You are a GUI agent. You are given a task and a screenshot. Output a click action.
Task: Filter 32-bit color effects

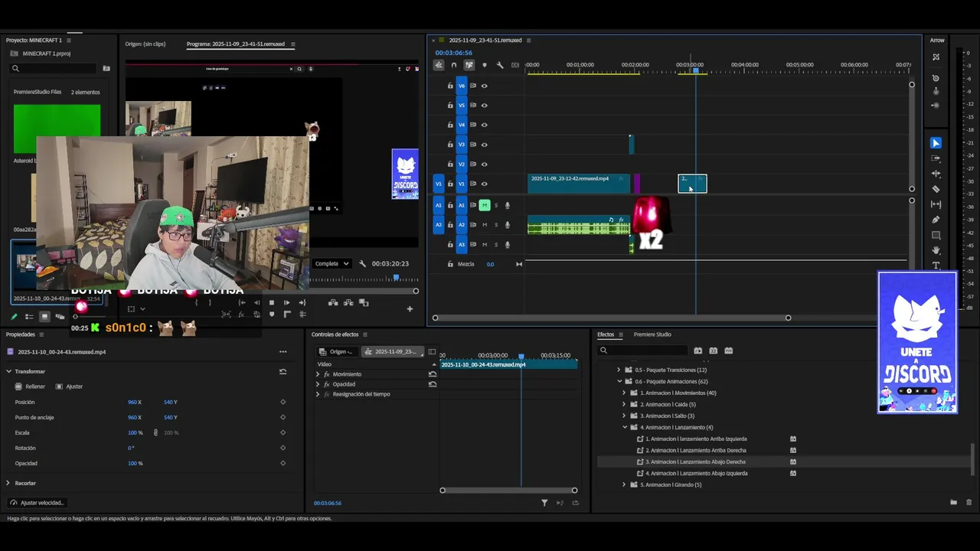pos(713,350)
